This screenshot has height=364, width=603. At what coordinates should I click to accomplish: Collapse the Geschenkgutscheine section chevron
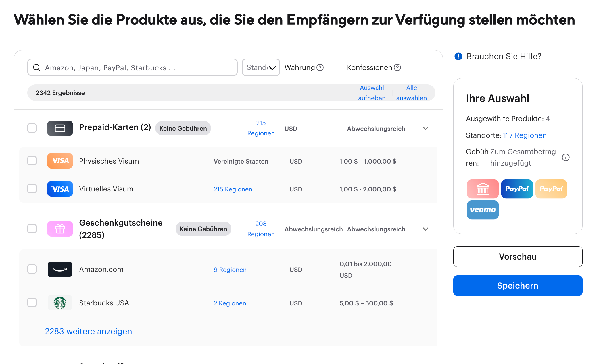point(425,229)
